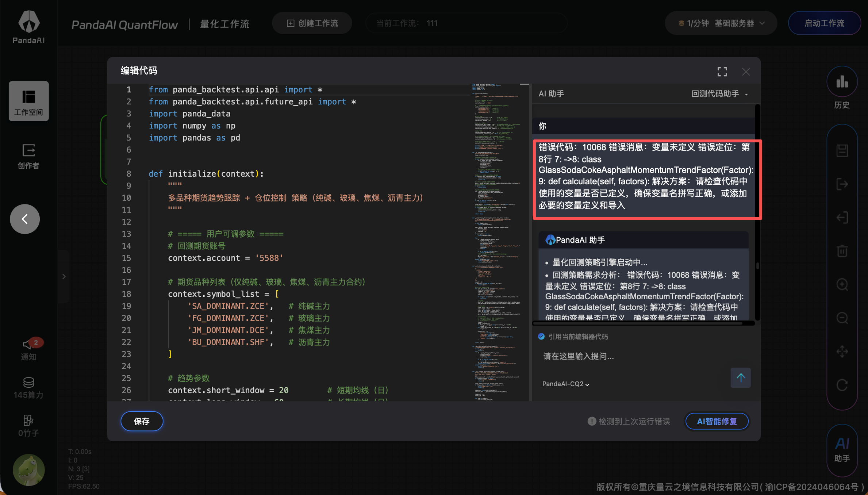Open the user avatar profile
868x495 pixels.
tap(29, 469)
